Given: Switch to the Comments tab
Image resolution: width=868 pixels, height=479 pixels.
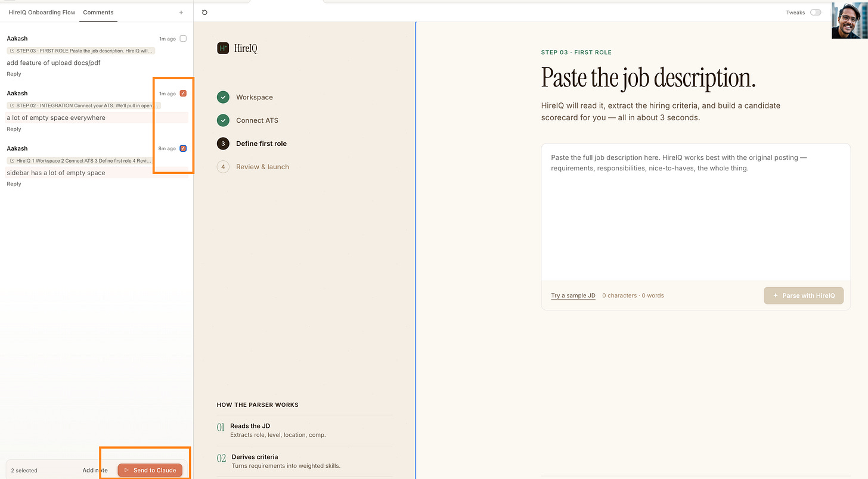Looking at the screenshot, I should (98, 13).
